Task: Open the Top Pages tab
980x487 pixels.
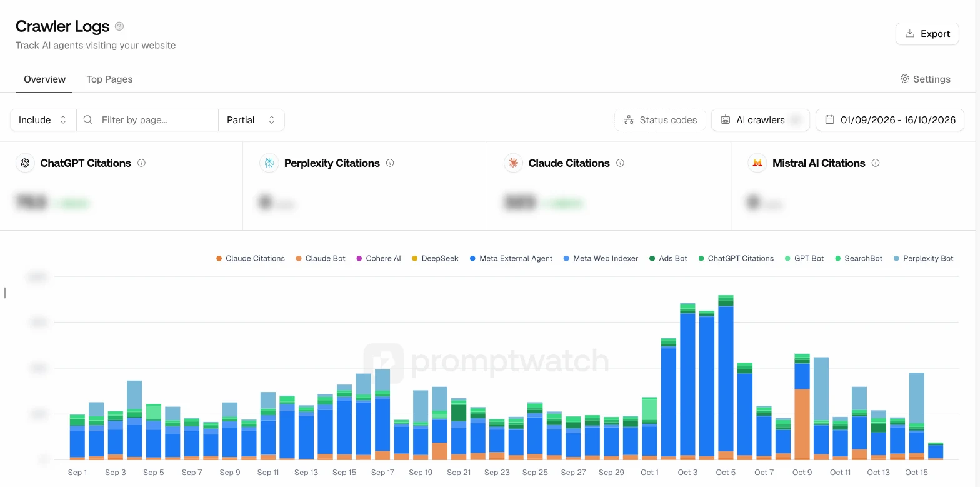Action: coord(109,79)
